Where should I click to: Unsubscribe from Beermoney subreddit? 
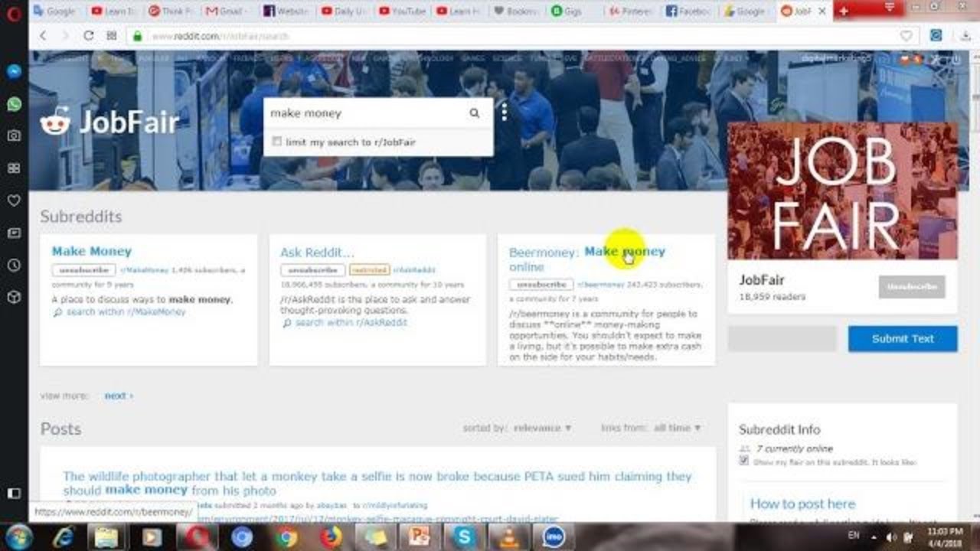pos(541,285)
